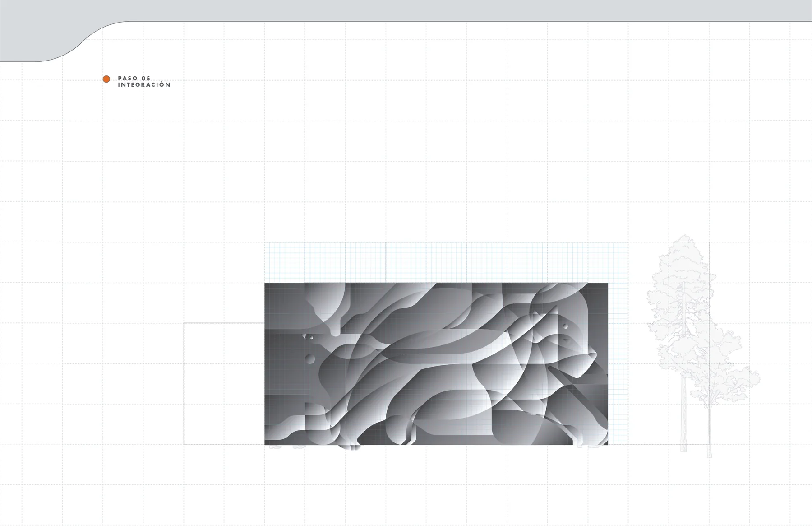This screenshot has height=526, width=812.
Task: Click the "INTEGRACIÓN" label text
Action: pos(144,85)
